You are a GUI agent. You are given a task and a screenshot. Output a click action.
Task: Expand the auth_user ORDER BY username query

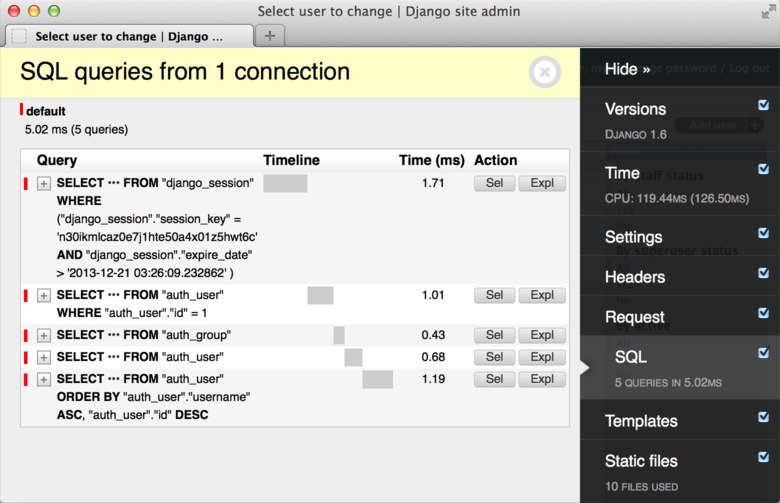(44, 380)
